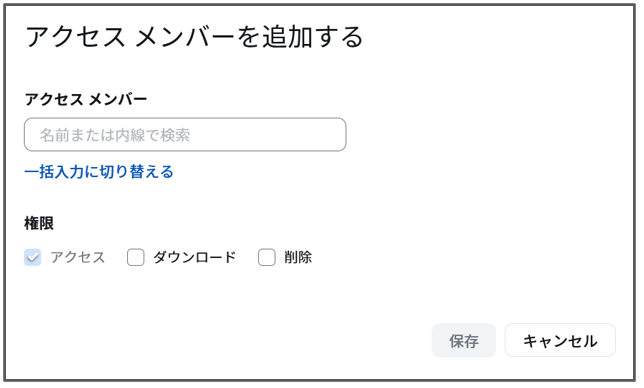Screen dimensions: 644x388
Task: Select the ダウンロード checkbox label text
Action: [195, 257]
